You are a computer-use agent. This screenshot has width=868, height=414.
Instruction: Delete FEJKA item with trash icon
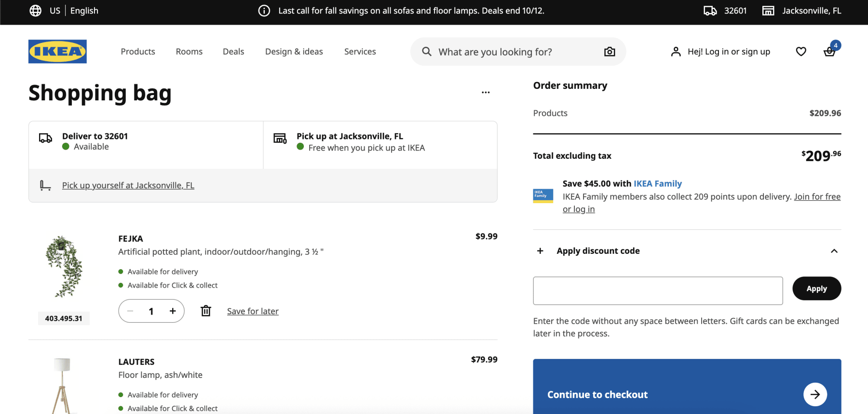[x=206, y=311]
